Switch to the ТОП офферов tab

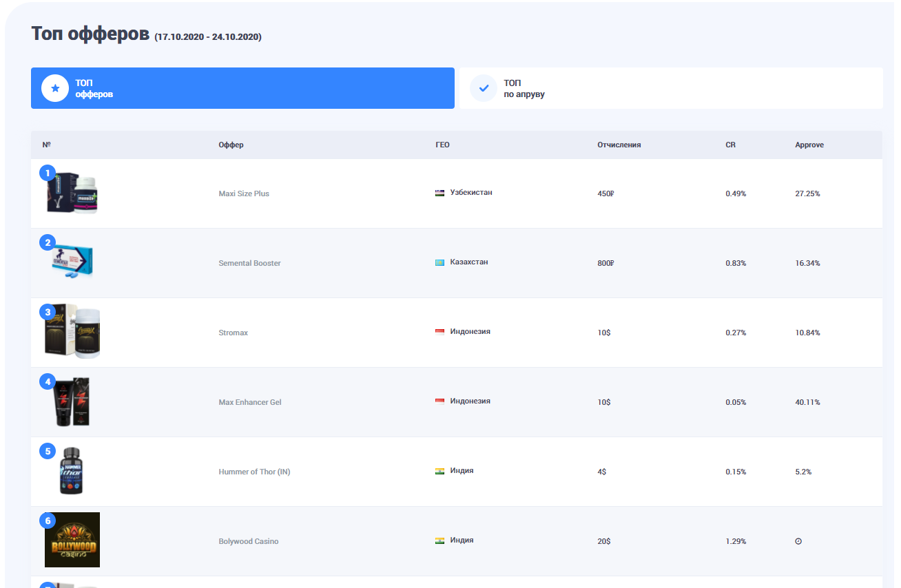pos(242,88)
